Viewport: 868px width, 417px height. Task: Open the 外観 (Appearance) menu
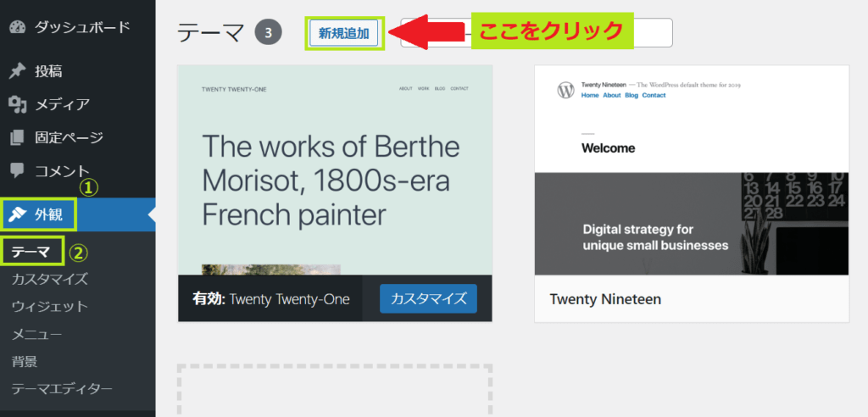pyautogui.click(x=49, y=214)
